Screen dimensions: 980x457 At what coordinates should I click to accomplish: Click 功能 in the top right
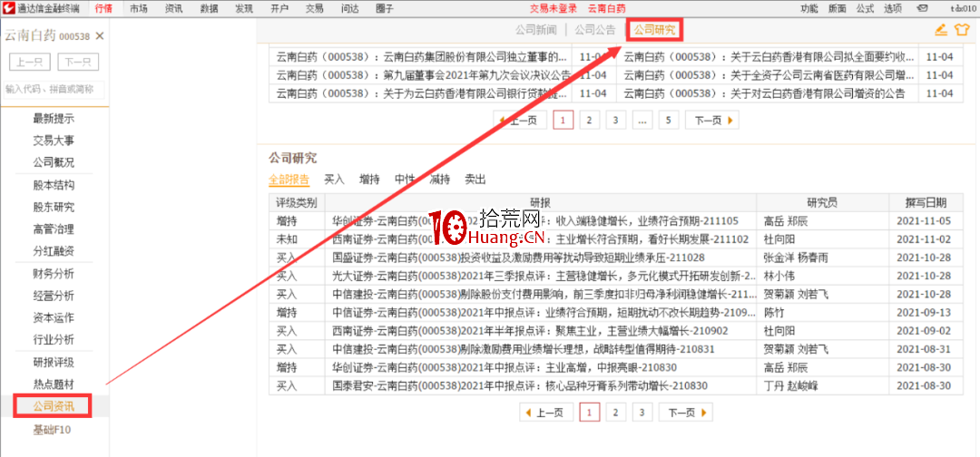pyautogui.click(x=808, y=8)
